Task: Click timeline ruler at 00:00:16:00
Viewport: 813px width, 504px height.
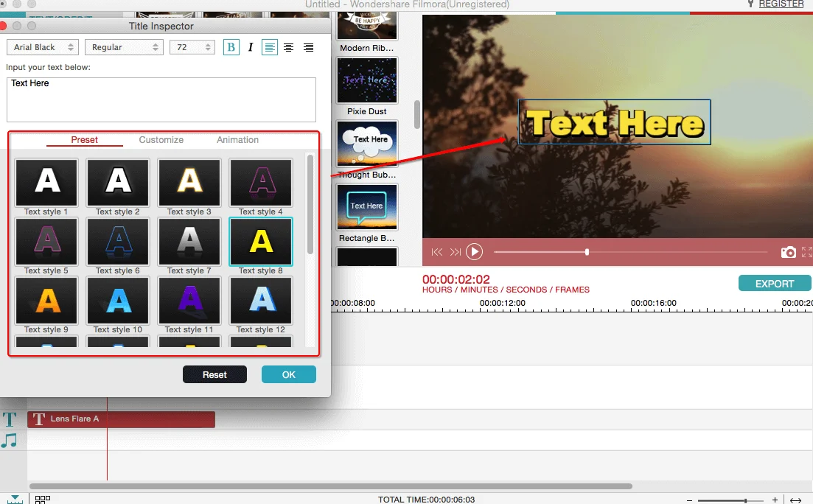Action: click(654, 304)
